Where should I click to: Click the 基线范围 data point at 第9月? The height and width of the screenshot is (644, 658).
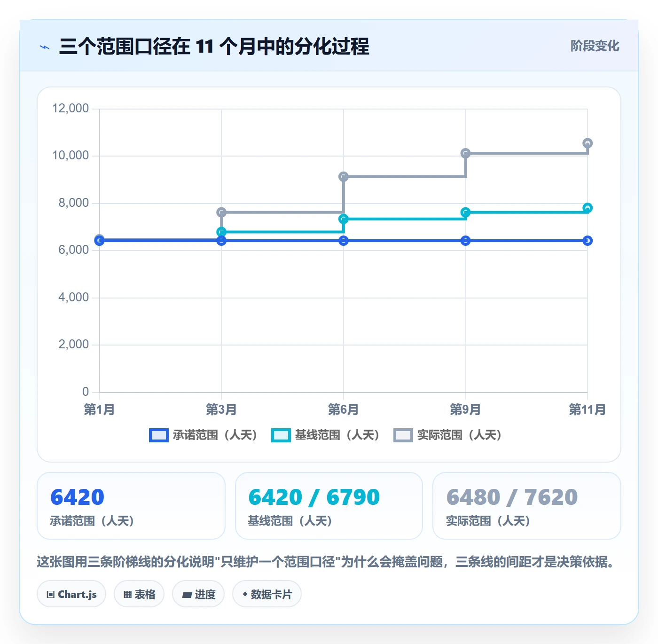tap(466, 212)
